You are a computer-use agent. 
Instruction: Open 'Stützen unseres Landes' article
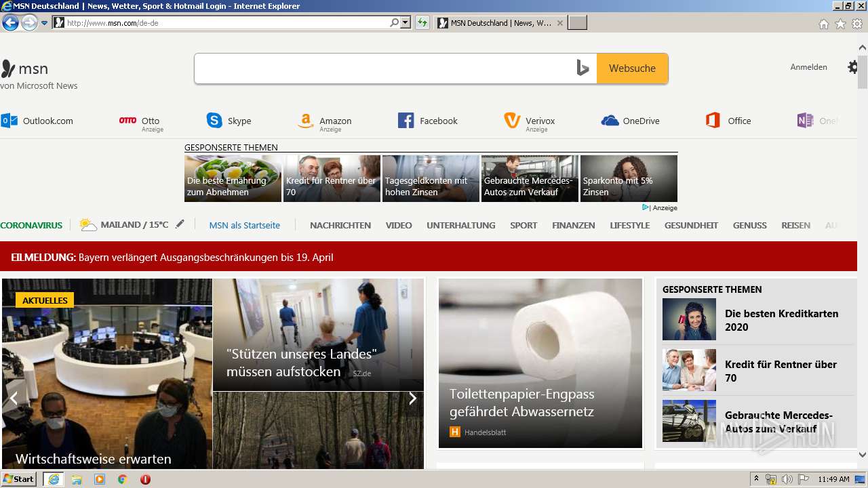[318, 335]
